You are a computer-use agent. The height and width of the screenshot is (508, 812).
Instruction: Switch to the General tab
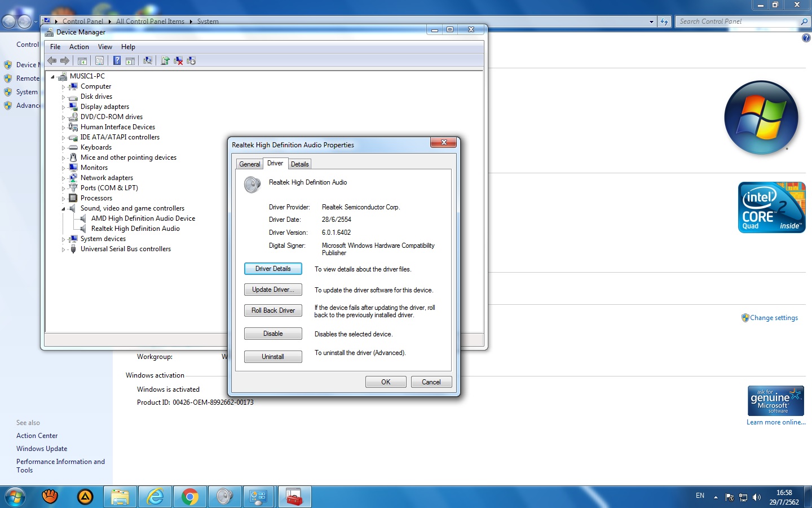coord(250,164)
